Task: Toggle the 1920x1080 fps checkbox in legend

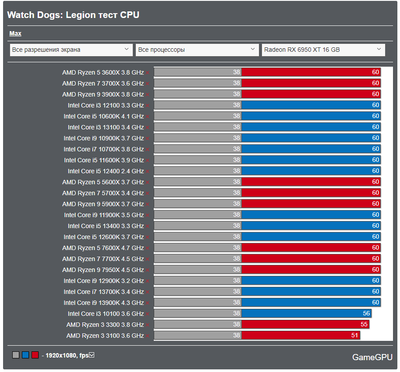Action: [92, 355]
